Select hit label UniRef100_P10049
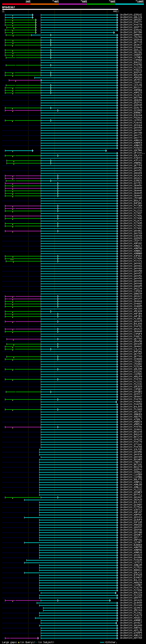 pyautogui.click(x=131, y=605)
